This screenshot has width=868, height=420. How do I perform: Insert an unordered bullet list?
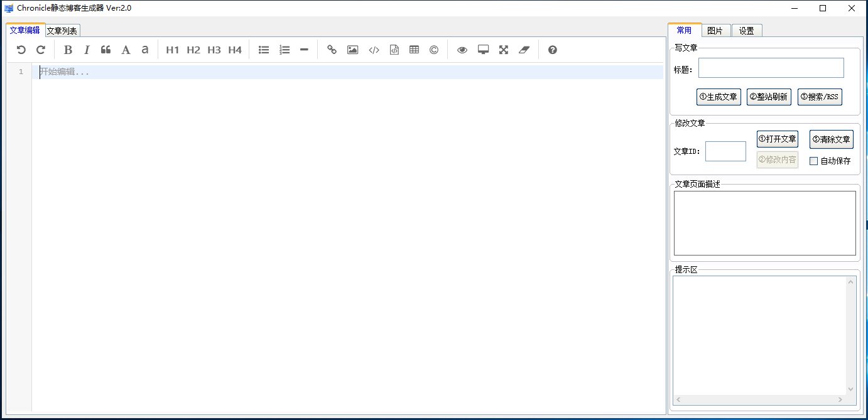(x=264, y=50)
